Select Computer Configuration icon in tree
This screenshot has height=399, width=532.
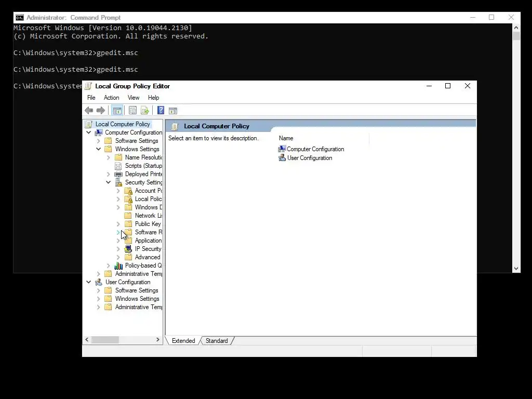click(x=99, y=132)
